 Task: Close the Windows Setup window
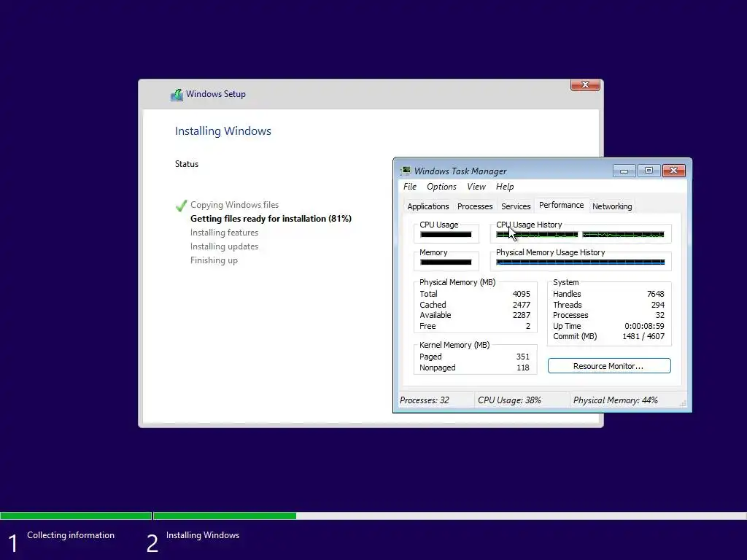pos(585,85)
